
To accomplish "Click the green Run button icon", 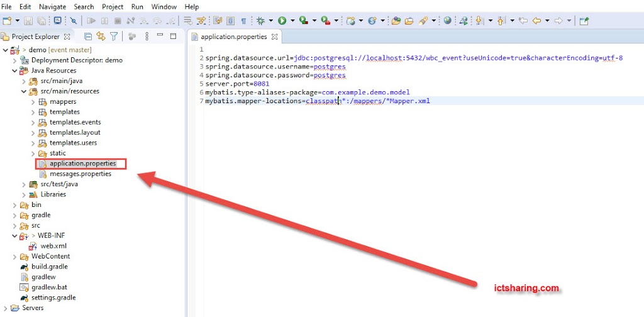I will [x=282, y=21].
